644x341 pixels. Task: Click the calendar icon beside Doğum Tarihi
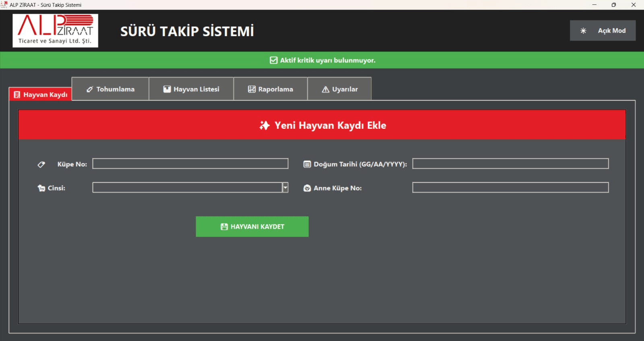pos(307,164)
